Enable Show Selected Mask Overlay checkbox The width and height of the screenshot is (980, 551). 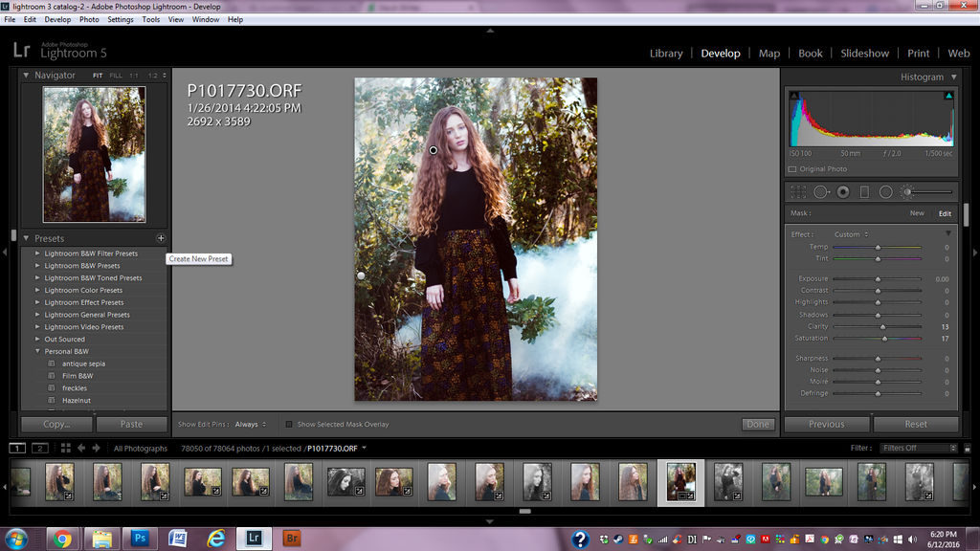pyautogui.click(x=289, y=424)
